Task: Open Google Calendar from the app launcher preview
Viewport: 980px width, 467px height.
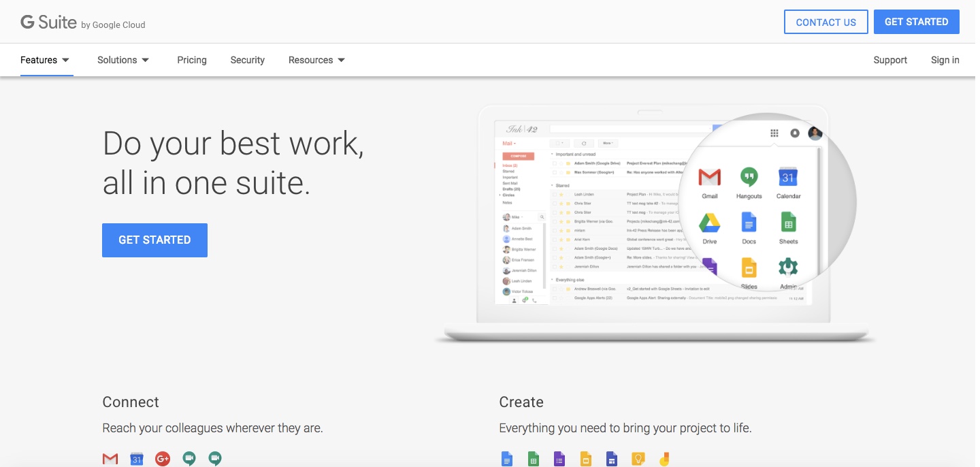Action: click(x=788, y=177)
